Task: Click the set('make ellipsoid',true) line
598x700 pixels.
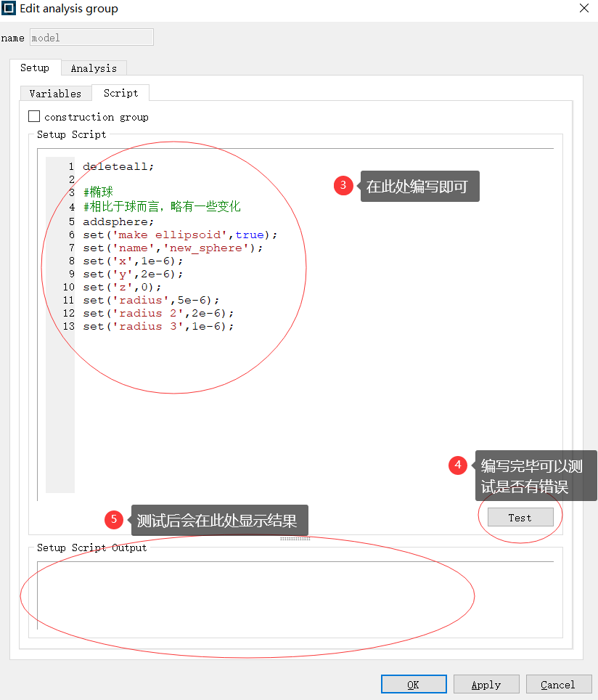Action: pos(180,235)
